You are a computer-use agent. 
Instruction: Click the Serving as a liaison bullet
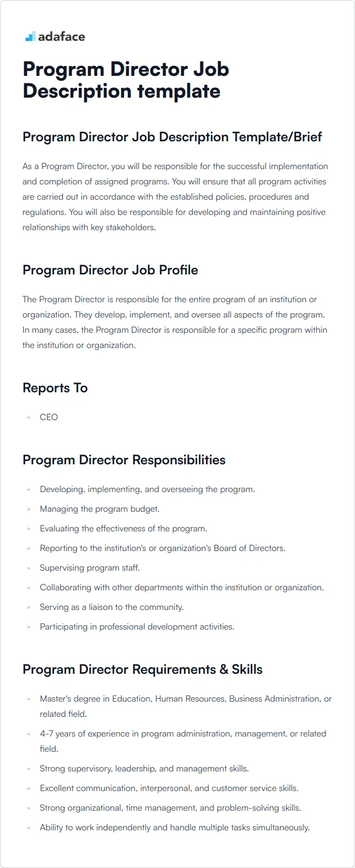pos(111,607)
